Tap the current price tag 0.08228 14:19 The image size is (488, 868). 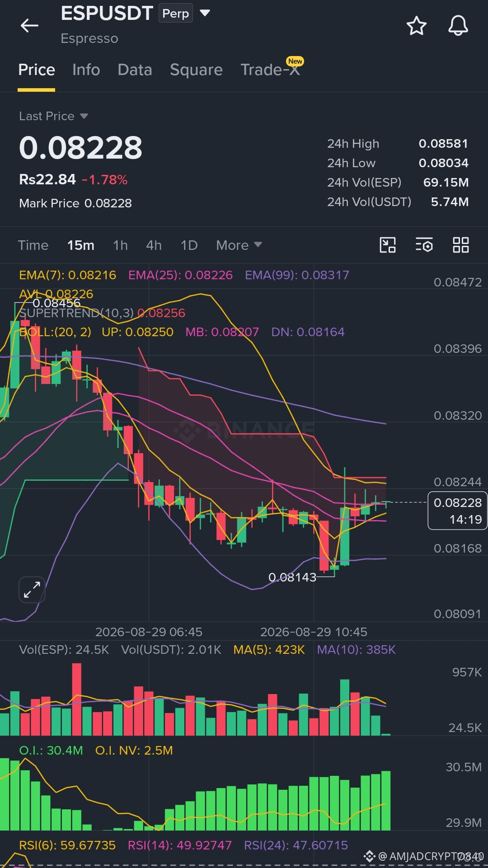click(457, 511)
